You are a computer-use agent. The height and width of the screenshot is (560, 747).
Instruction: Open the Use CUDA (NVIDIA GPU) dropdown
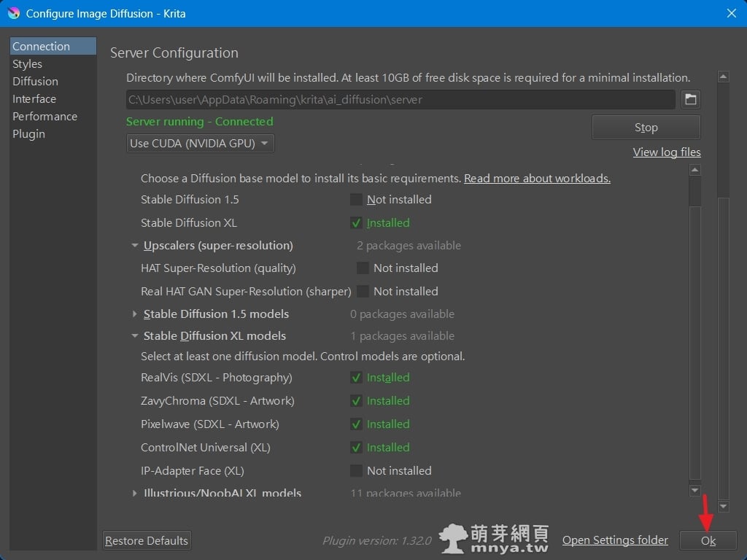201,144
